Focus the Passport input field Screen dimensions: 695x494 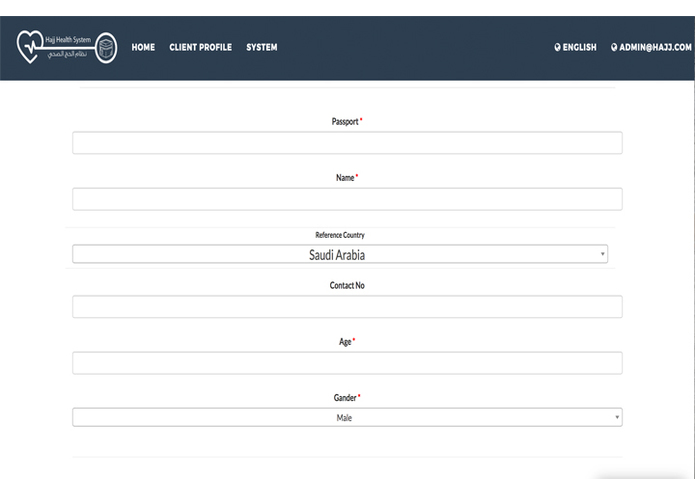(x=347, y=143)
